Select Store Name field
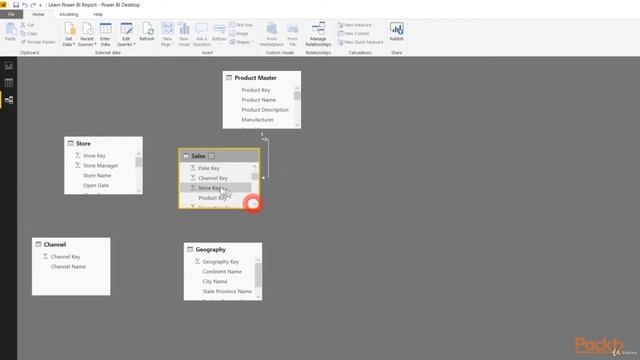This screenshot has width=640, height=360. point(97,176)
